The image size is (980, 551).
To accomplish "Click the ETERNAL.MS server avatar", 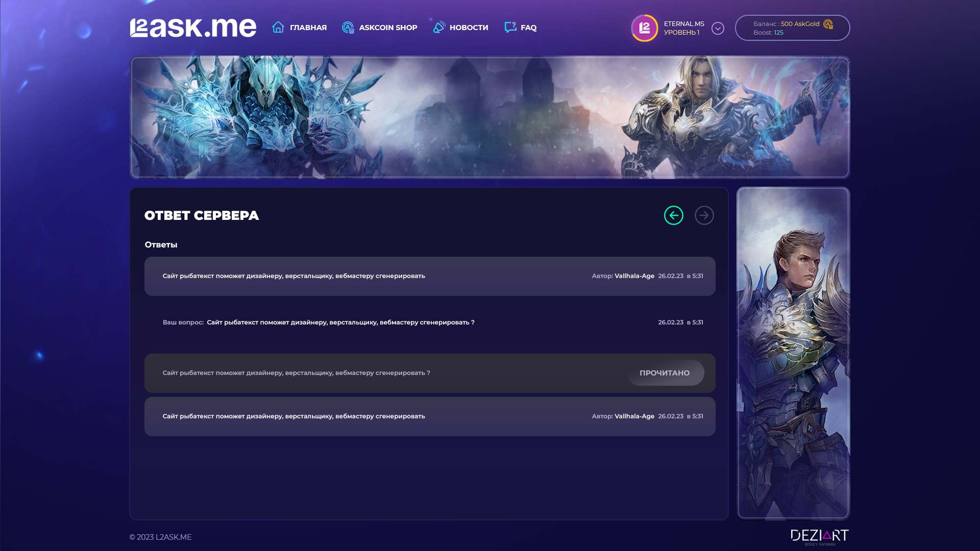I will click(x=645, y=28).
